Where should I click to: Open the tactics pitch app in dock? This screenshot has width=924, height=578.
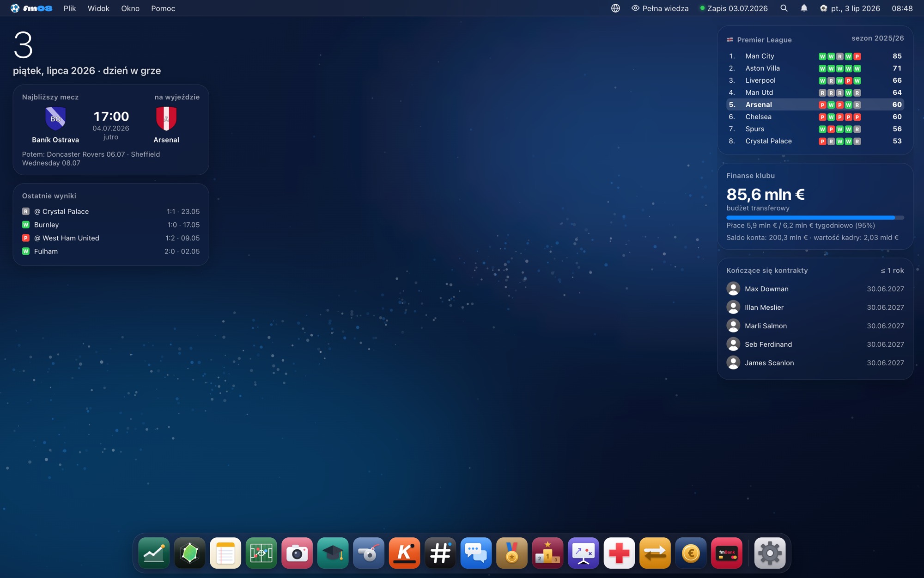pos(261,553)
